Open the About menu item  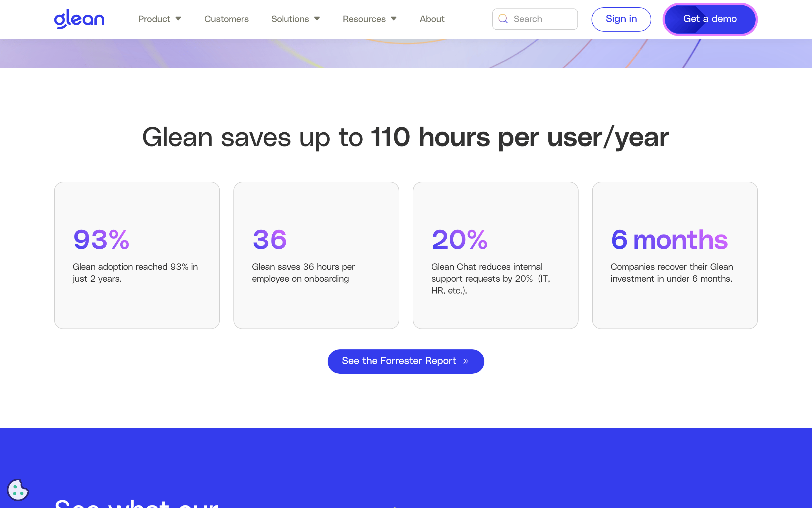(432, 19)
